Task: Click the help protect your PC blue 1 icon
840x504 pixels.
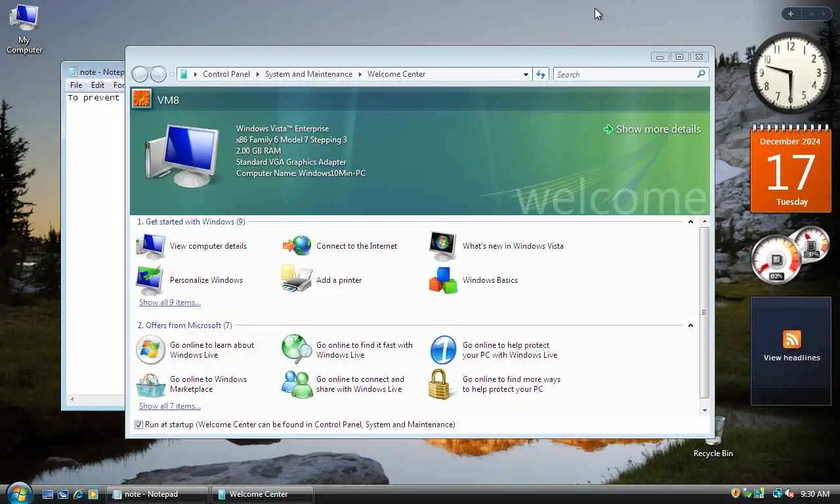Action: (x=443, y=350)
